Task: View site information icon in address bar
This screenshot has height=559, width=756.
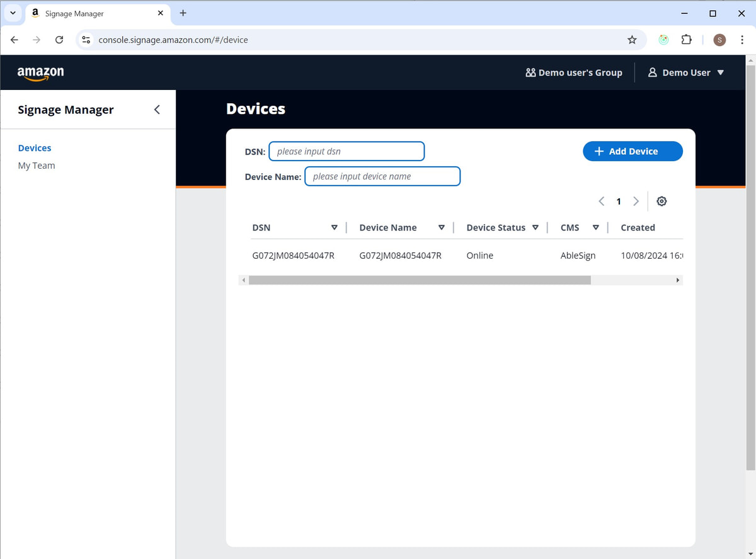Action: (86, 40)
